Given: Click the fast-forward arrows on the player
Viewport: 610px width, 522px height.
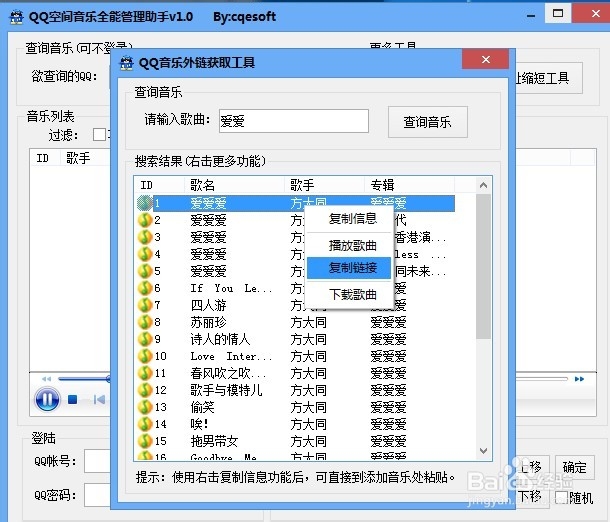Looking at the screenshot, I should [x=579, y=379].
